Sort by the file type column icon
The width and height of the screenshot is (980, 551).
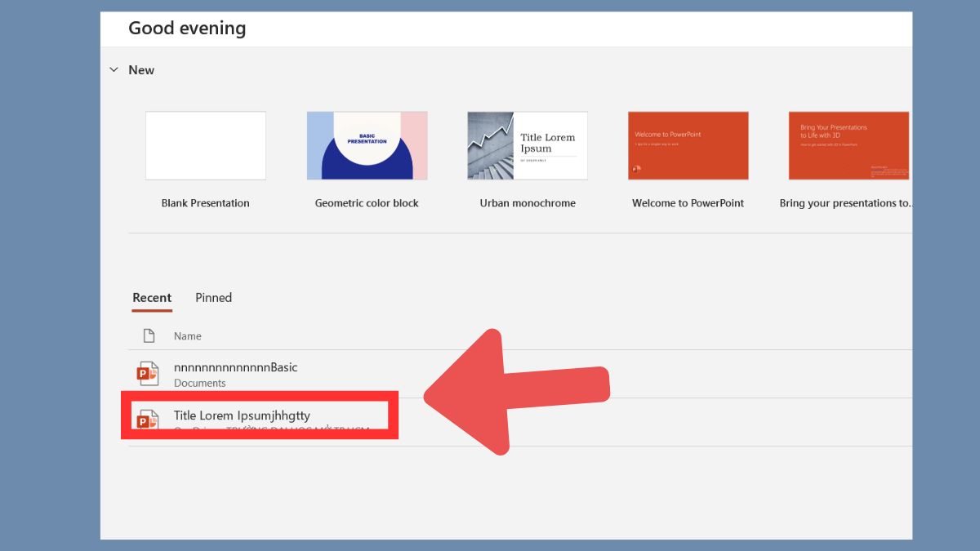pyautogui.click(x=149, y=335)
